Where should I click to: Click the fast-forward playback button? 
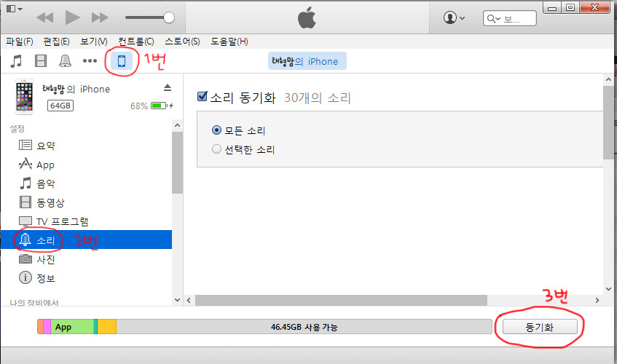click(x=100, y=17)
